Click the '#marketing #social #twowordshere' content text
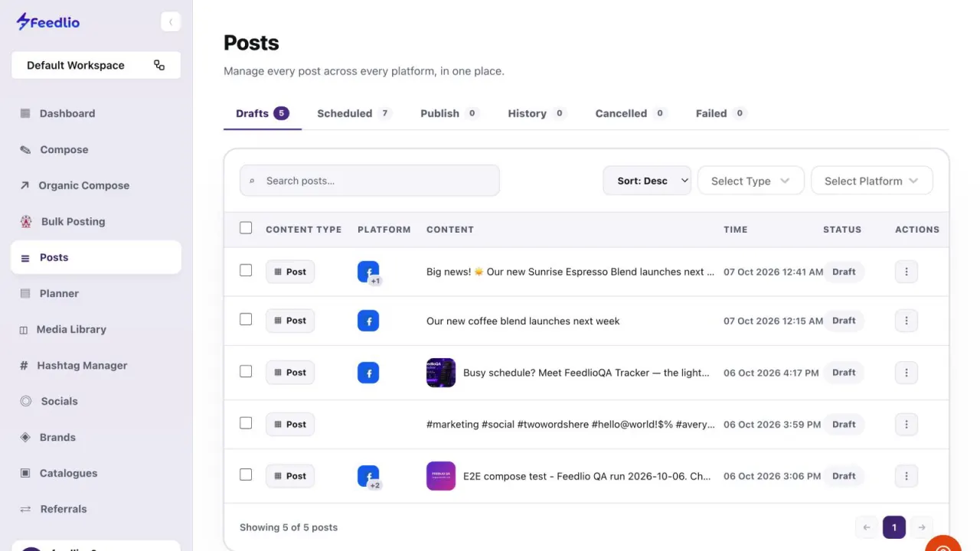This screenshot has height=551, width=980. 570,424
